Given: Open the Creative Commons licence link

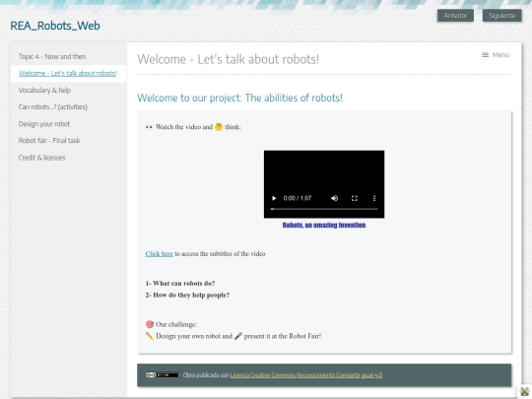Looking at the screenshot, I should click(x=306, y=375).
